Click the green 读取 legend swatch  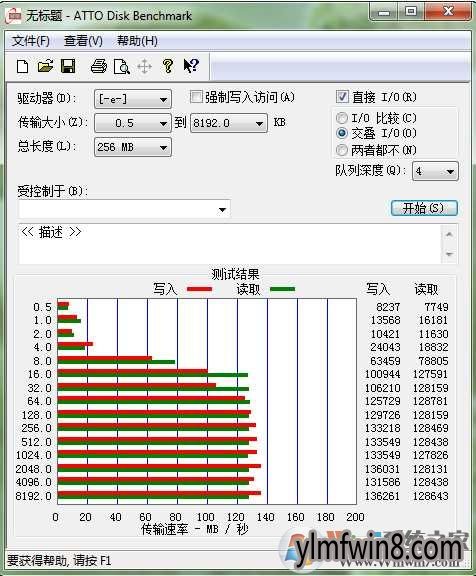click(282, 289)
